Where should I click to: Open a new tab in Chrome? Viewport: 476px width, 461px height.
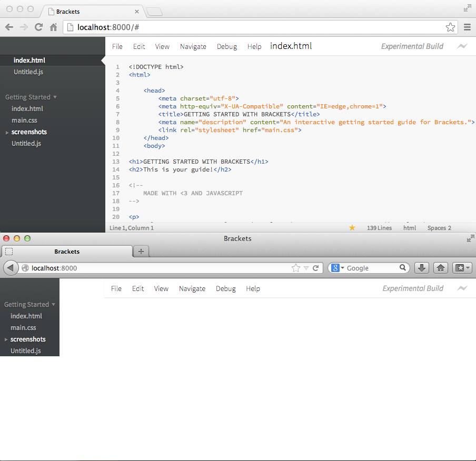[x=154, y=12]
